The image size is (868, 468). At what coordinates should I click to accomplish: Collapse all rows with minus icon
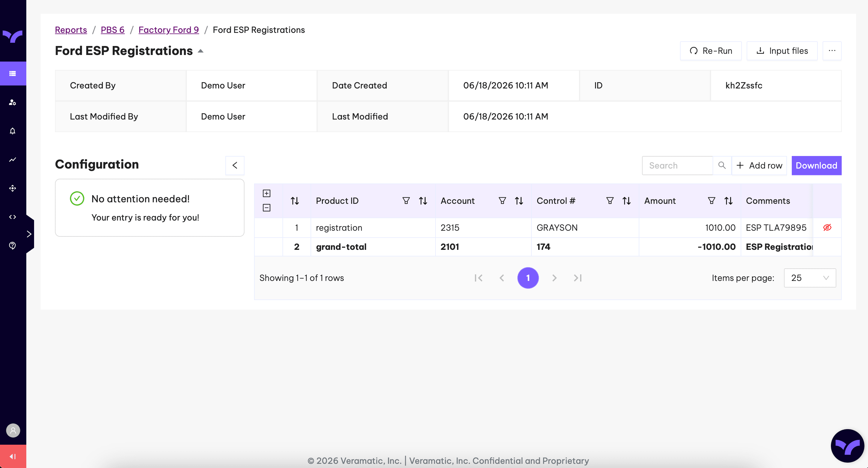pyautogui.click(x=267, y=208)
